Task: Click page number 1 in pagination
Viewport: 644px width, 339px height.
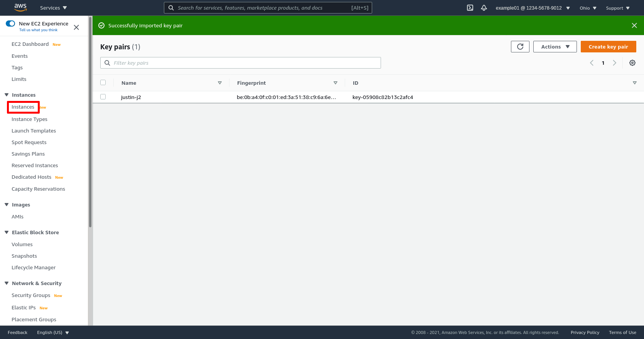Action: 603,63
